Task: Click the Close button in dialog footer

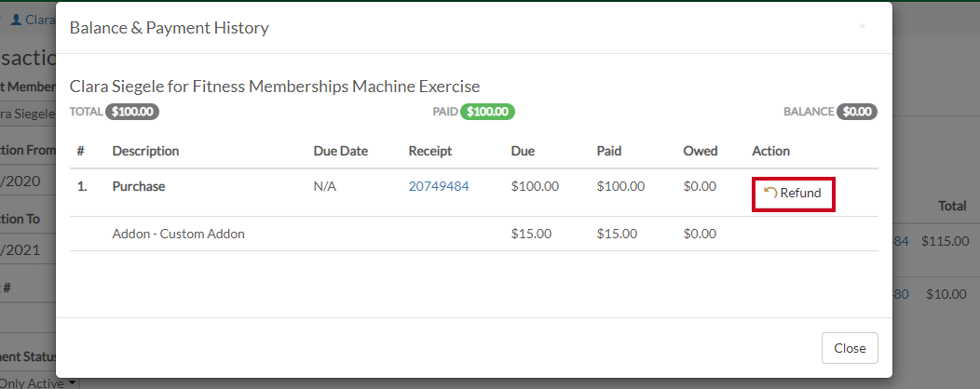Action: click(x=850, y=348)
